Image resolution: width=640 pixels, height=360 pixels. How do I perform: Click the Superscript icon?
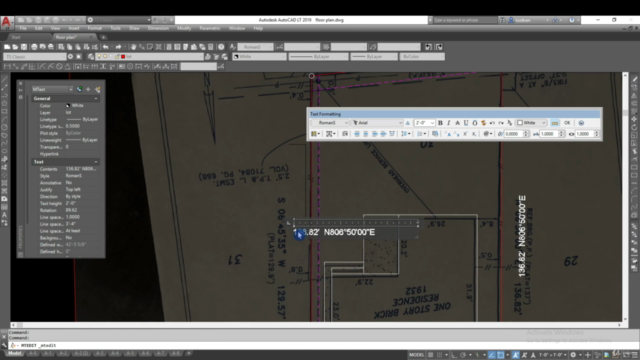pos(465,134)
